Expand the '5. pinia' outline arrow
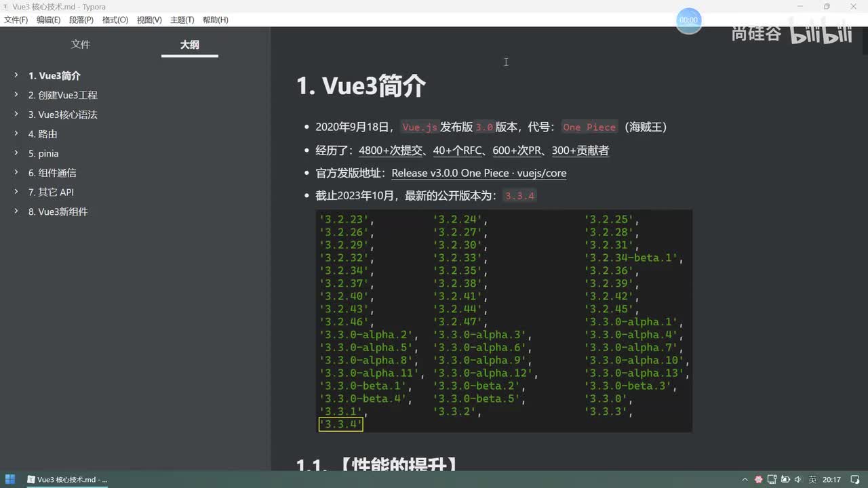868x488 pixels. point(16,153)
